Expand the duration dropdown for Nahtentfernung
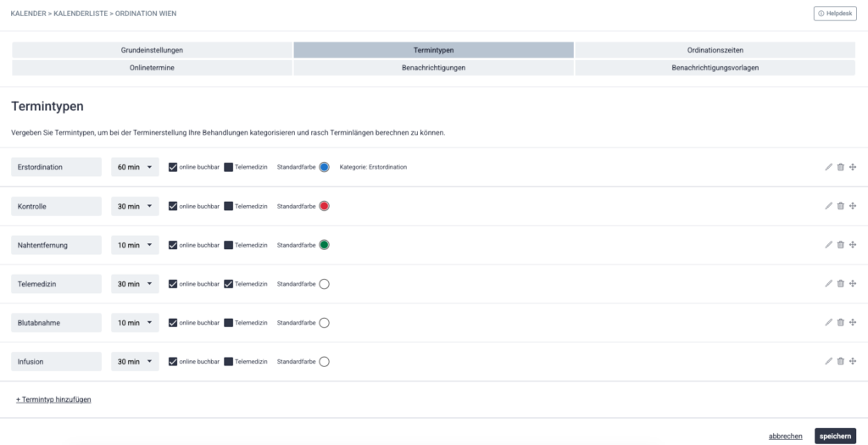This screenshot has width=868, height=445. pyautogui.click(x=135, y=245)
